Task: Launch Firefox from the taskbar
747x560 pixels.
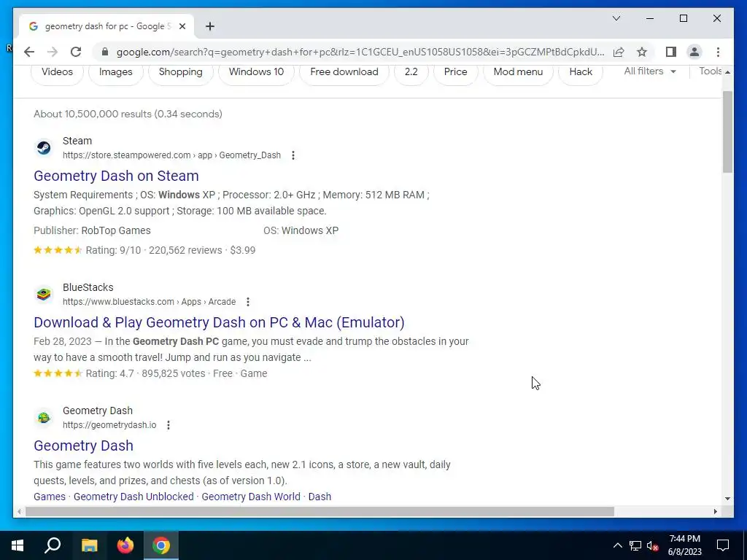Action: pos(125,545)
